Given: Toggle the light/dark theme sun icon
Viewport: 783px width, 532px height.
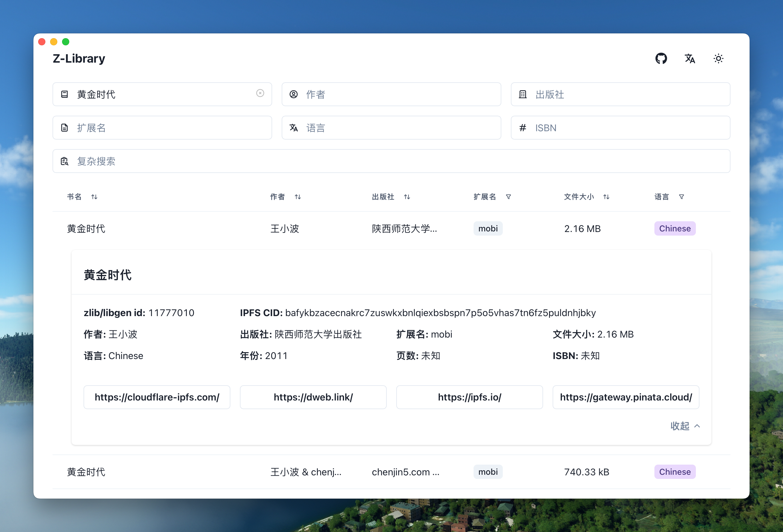Looking at the screenshot, I should [718, 58].
